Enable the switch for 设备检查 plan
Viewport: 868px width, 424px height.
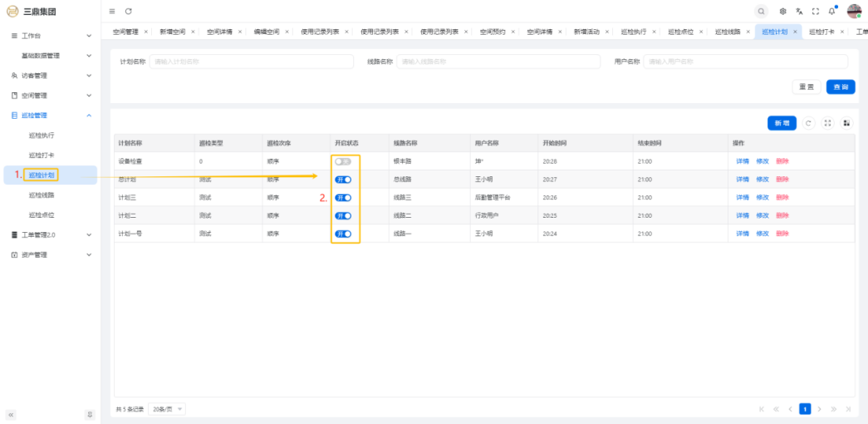pyautogui.click(x=343, y=161)
